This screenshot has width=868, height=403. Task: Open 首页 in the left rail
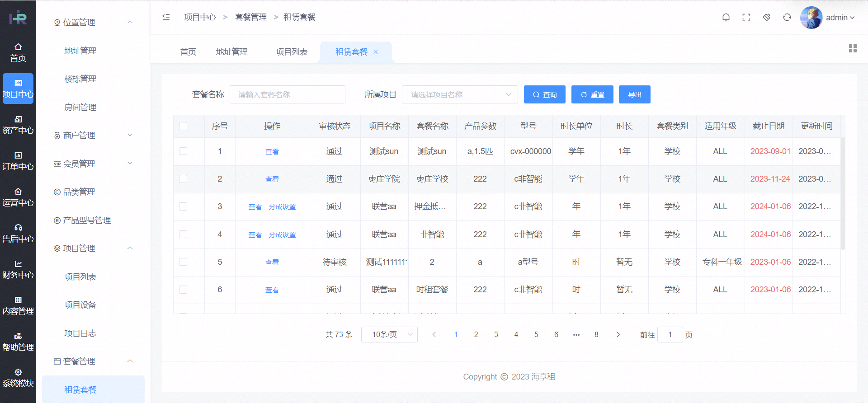18,52
